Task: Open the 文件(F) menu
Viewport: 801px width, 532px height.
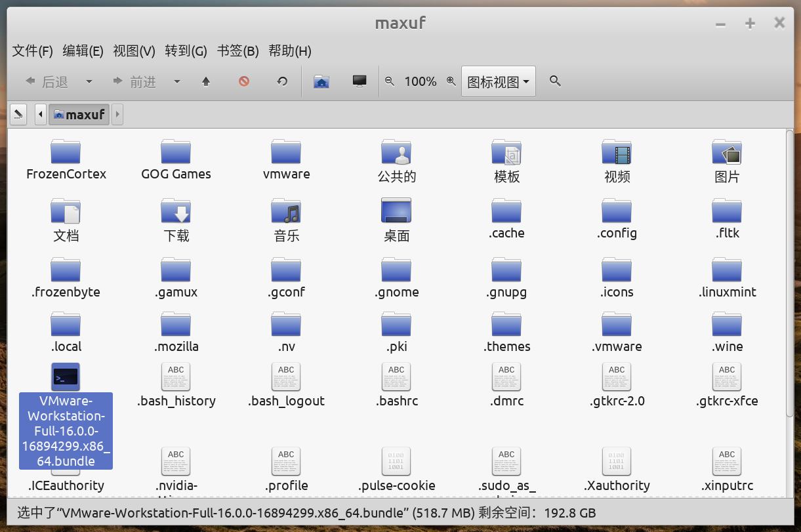Action: coord(33,51)
